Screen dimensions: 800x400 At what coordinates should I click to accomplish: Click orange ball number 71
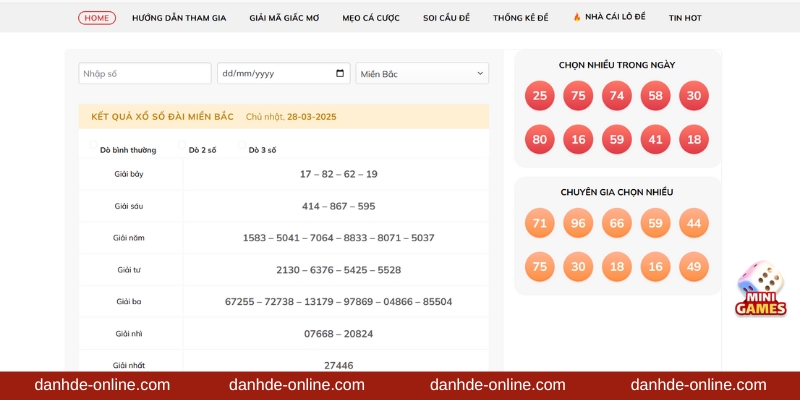point(540,223)
